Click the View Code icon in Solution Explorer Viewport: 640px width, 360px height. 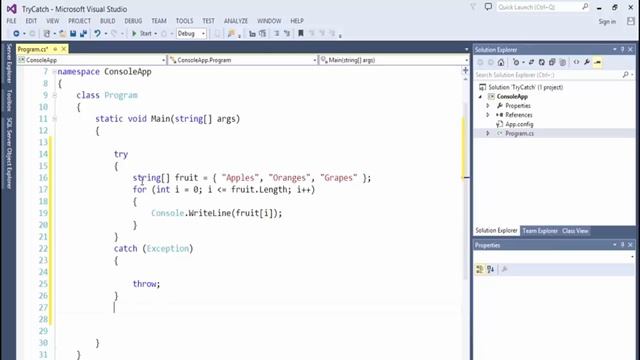coord(576,62)
